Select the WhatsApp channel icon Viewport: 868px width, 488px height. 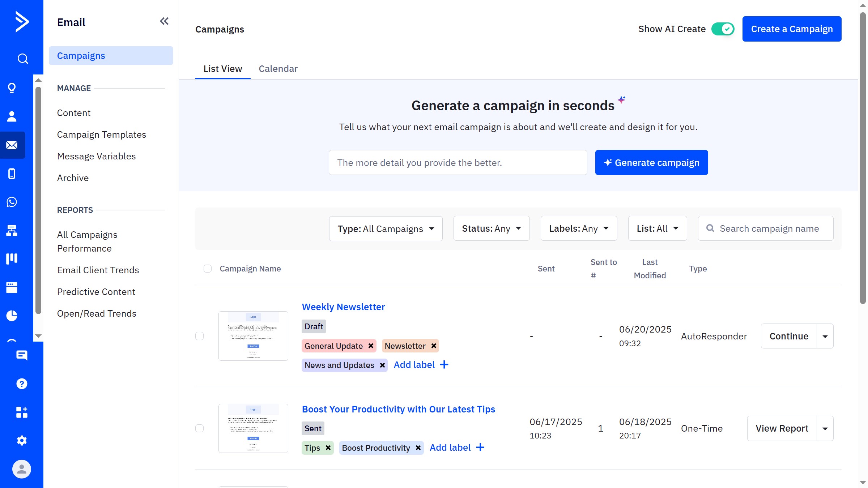pos(12,202)
